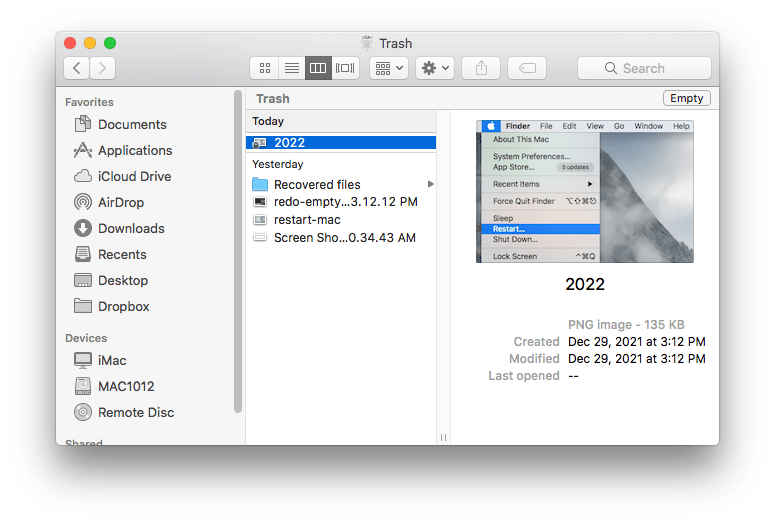Click the PNG image - 135 KB label
Screen dimensions: 775x525
[x=626, y=325]
